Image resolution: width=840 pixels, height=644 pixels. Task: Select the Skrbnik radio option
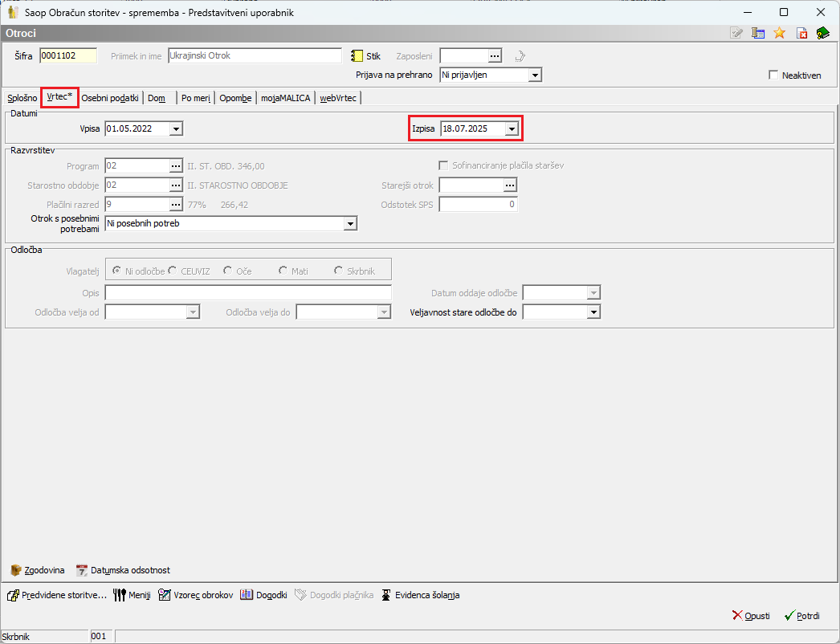(338, 271)
